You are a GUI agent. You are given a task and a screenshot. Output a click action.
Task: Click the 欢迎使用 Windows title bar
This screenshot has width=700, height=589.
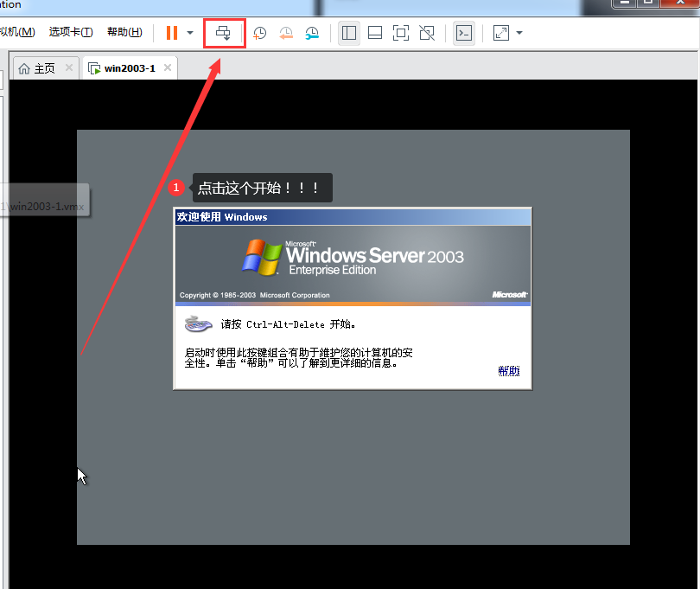pos(353,217)
